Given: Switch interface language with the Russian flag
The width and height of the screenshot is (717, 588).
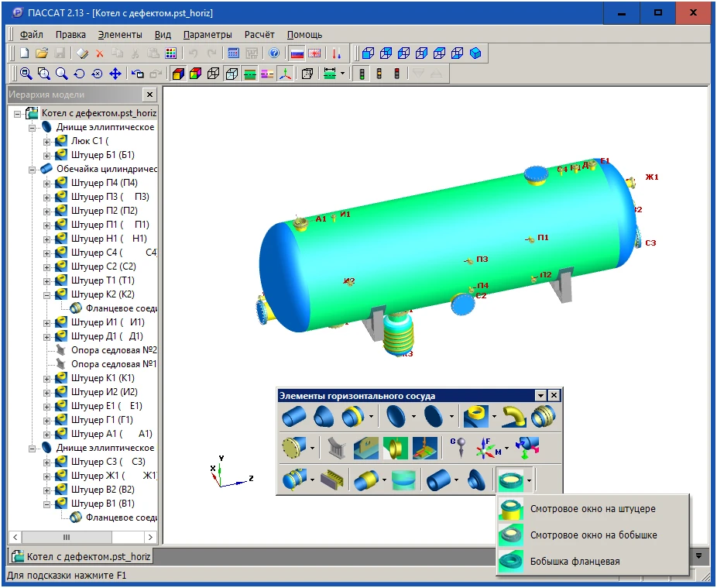Looking at the screenshot, I should click(x=297, y=53).
